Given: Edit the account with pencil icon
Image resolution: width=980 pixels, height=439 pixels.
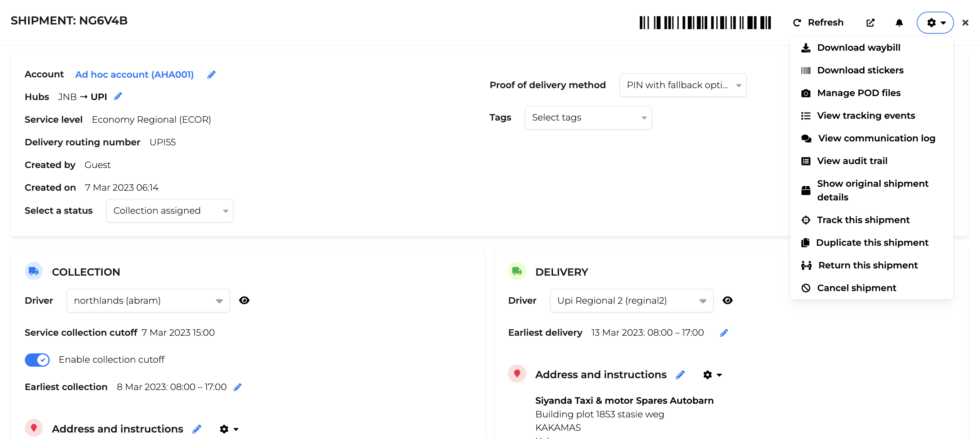Looking at the screenshot, I should coord(211,74).
